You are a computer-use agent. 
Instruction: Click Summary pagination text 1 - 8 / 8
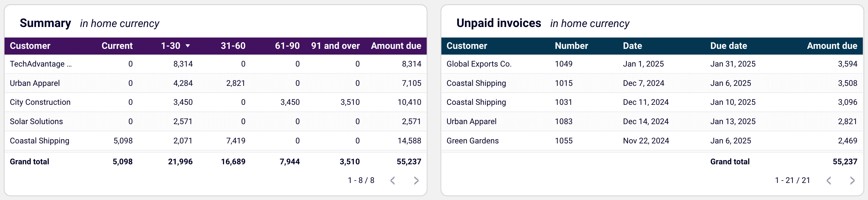pos(361,180)
